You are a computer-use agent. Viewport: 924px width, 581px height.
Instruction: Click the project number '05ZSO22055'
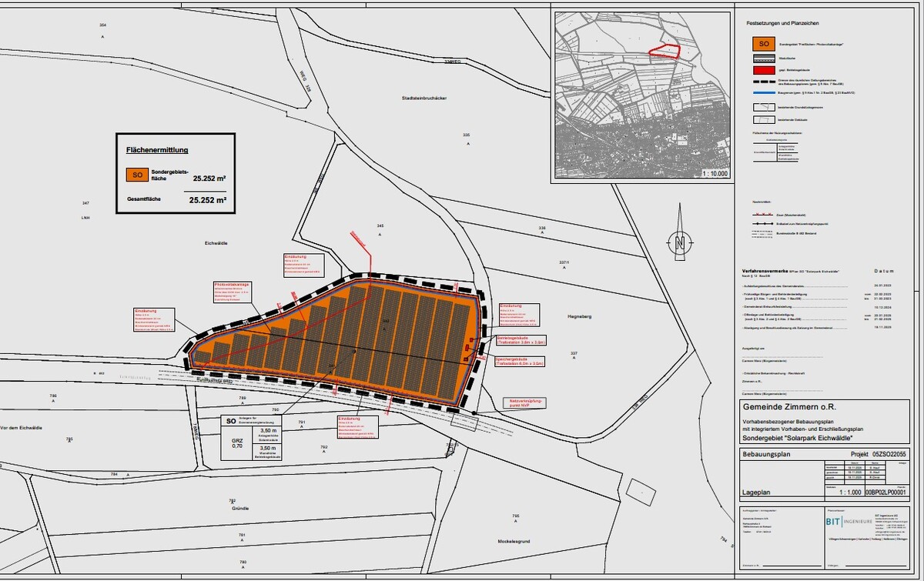[888, 456]
